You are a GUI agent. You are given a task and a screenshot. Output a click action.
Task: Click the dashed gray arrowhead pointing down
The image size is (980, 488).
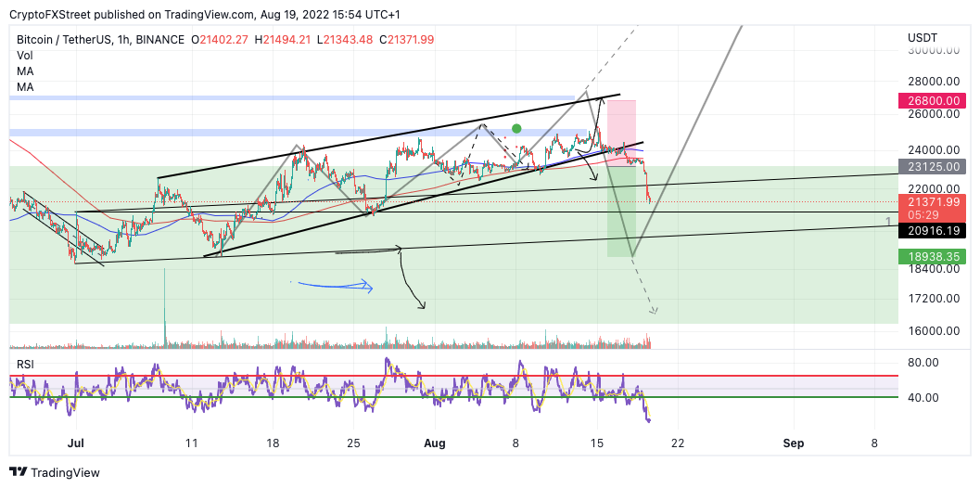tap(653, 309)
